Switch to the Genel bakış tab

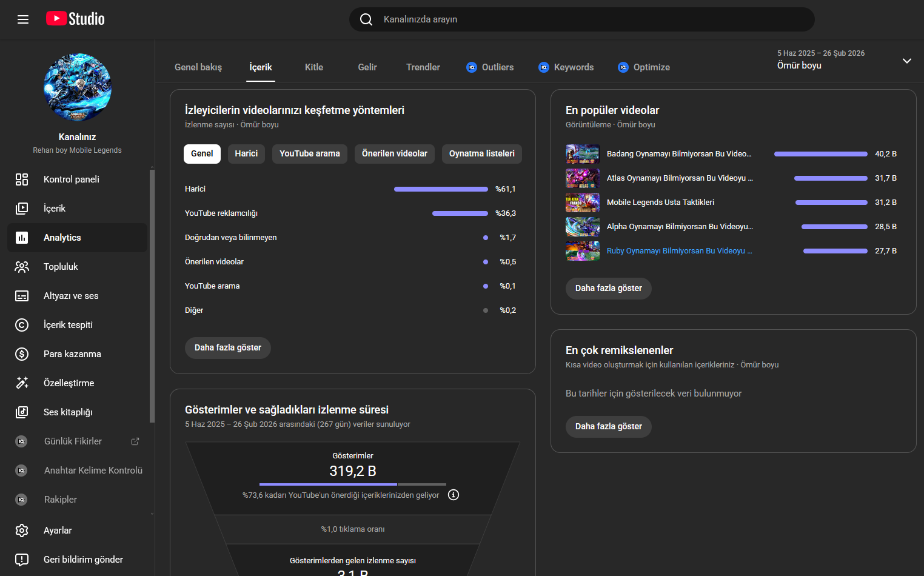click(198, 67)
